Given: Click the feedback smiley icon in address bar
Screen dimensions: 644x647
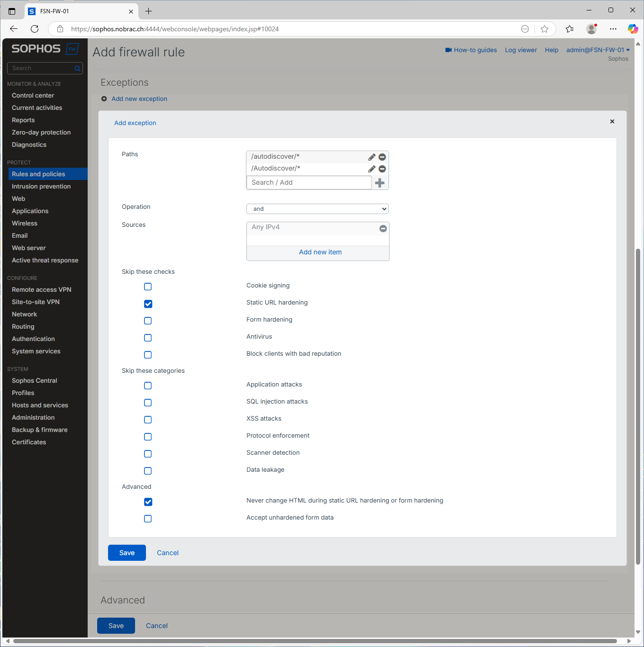Looking at the screenshot, I should coord(525,29).
